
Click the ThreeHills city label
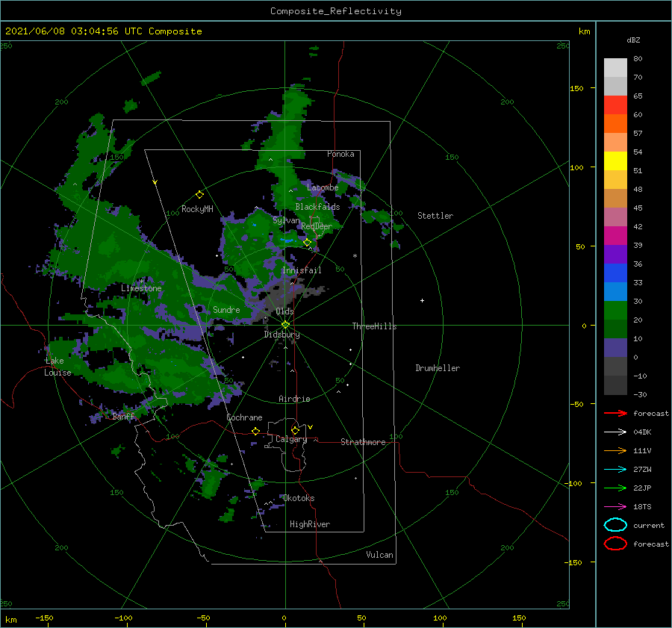point(374,326)
